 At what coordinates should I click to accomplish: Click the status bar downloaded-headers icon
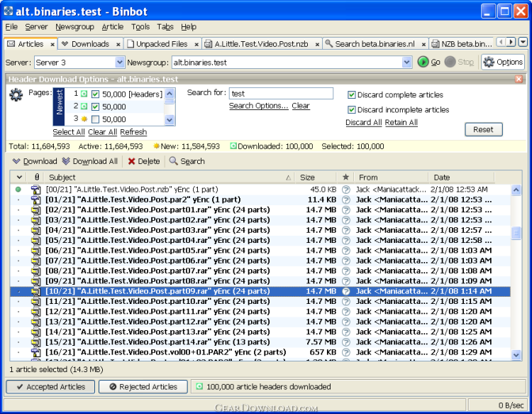point(199,386)
